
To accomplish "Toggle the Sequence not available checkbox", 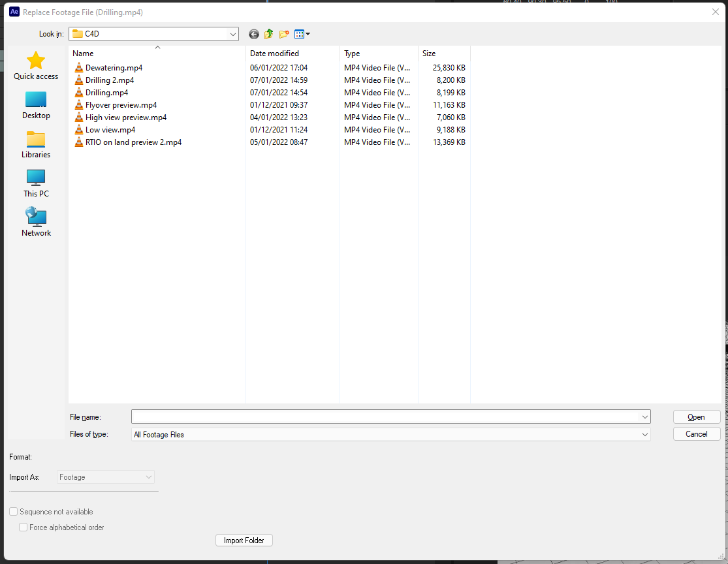I will point(13,511).
